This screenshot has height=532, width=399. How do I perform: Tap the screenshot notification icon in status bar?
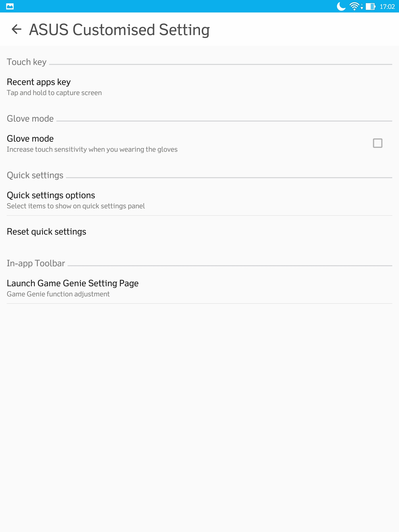[x=10, y=6]
